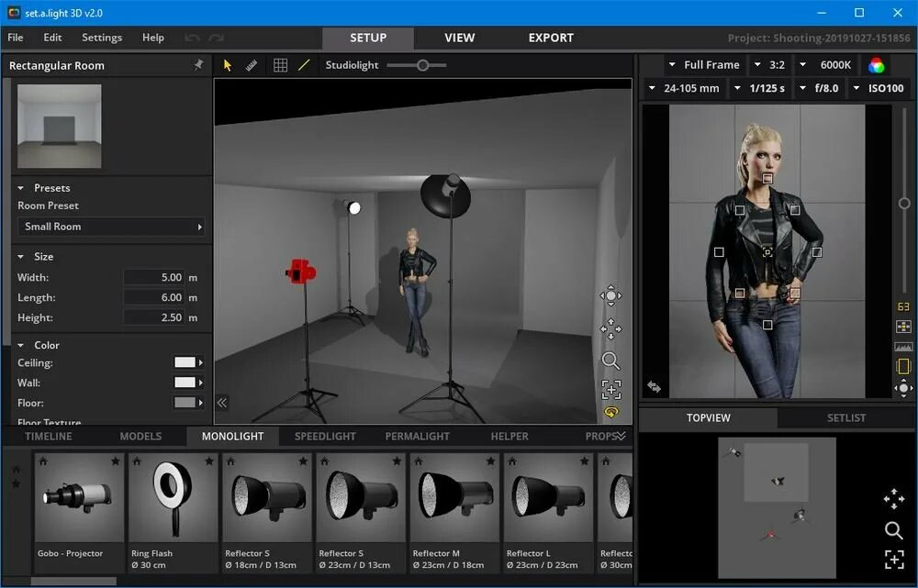Toggle favorite star on Reflector S 23cm/D 13cm
The image size is (918, 588).
pyautogui.click(x=397, y=461)
